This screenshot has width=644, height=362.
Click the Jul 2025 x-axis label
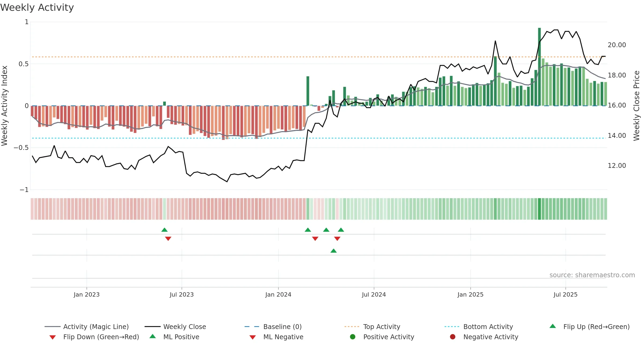tap(565, 294)
